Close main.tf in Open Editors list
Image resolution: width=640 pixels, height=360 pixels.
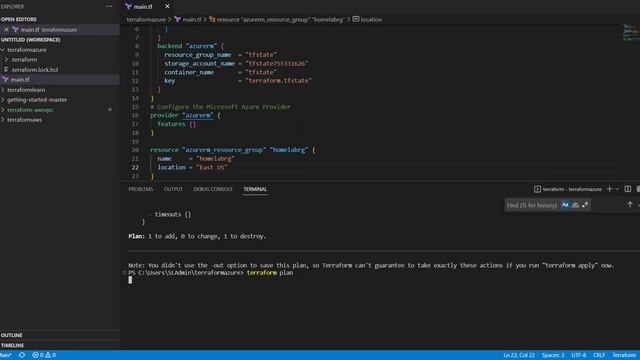(6, 29)
